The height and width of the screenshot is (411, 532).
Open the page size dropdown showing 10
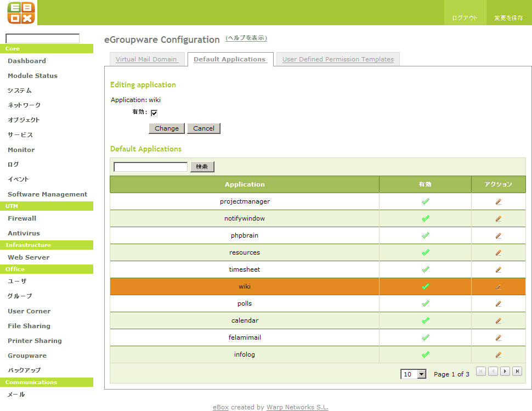tap(413, 374)
